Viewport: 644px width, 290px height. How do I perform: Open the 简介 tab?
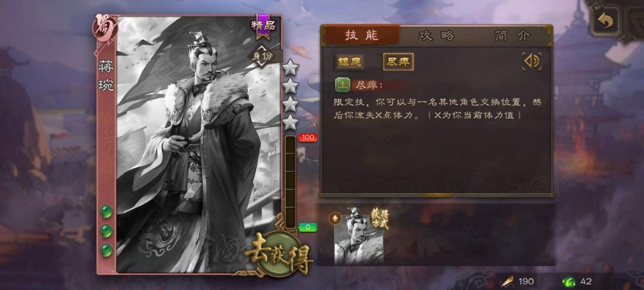point(513,35)
